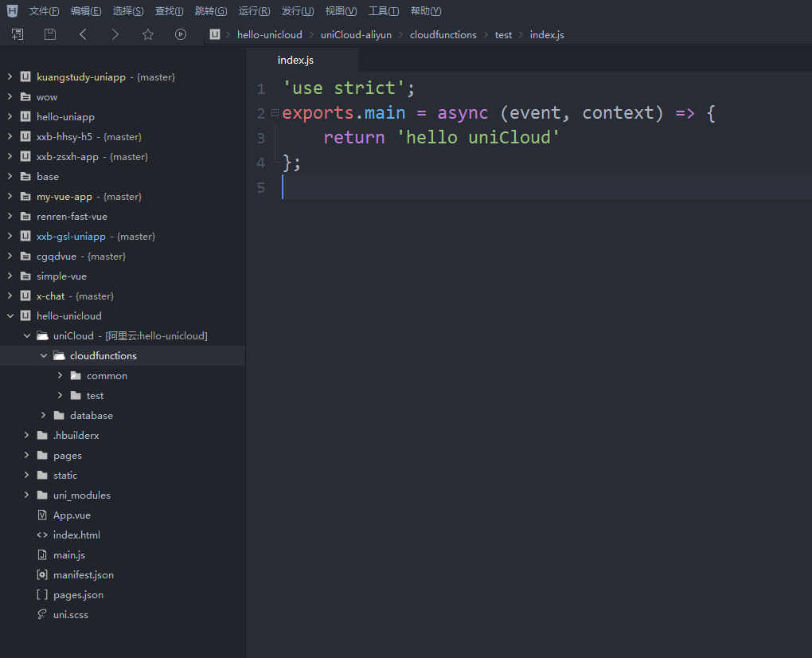Click uniCloud-aliyun in the breadcrumb
The width and height of the screenshot is (812, 658).
[x=356, y=35]
